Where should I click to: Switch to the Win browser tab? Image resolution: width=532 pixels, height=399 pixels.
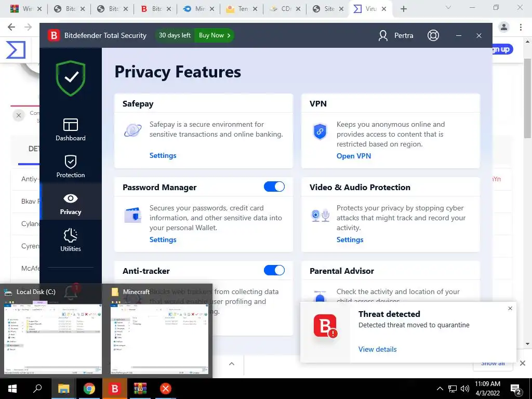coord(26,9)
